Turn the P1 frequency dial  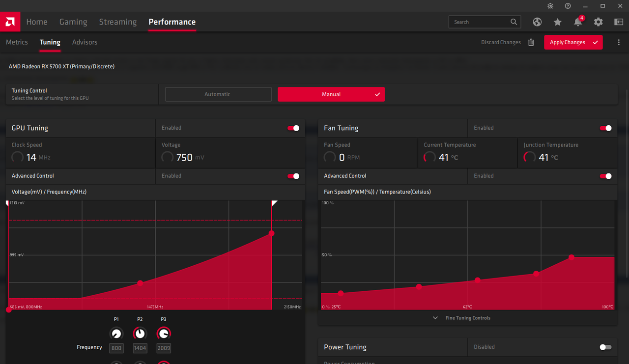point(116,334)
